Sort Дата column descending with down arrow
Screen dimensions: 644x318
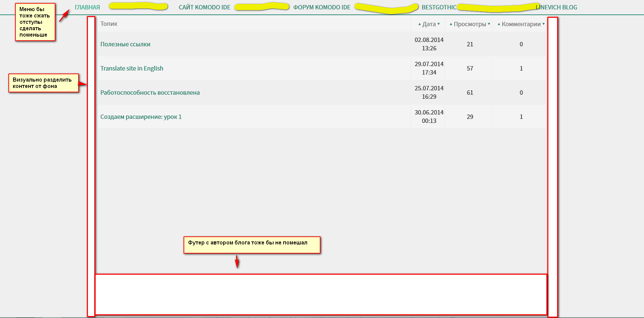(439, 24)
